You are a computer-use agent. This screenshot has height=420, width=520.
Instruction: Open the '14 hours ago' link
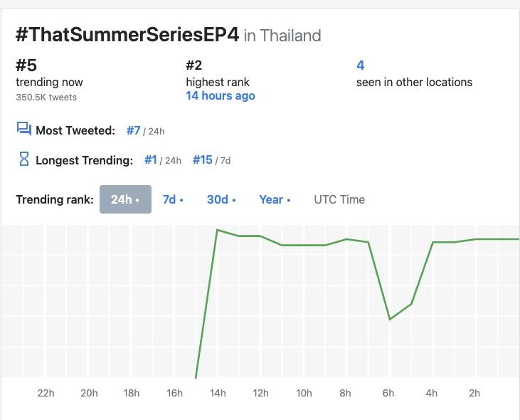[220, 95]
